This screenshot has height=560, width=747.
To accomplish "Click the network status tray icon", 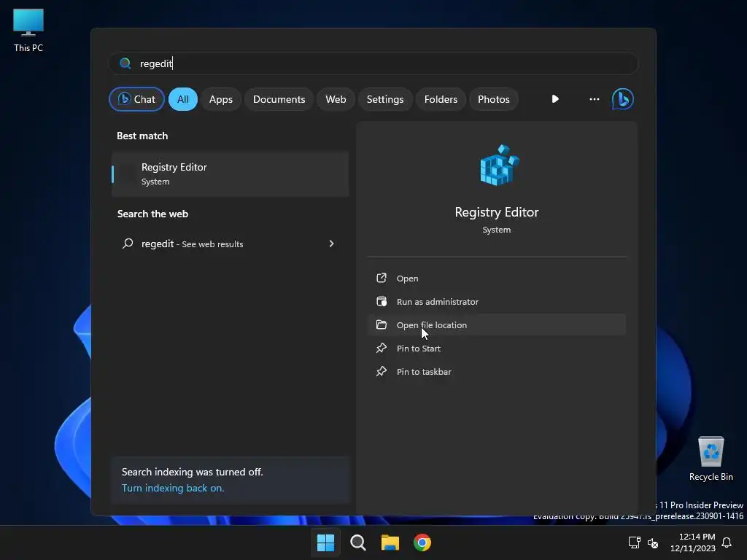I will pyautogui.click(x=634, y=542).
